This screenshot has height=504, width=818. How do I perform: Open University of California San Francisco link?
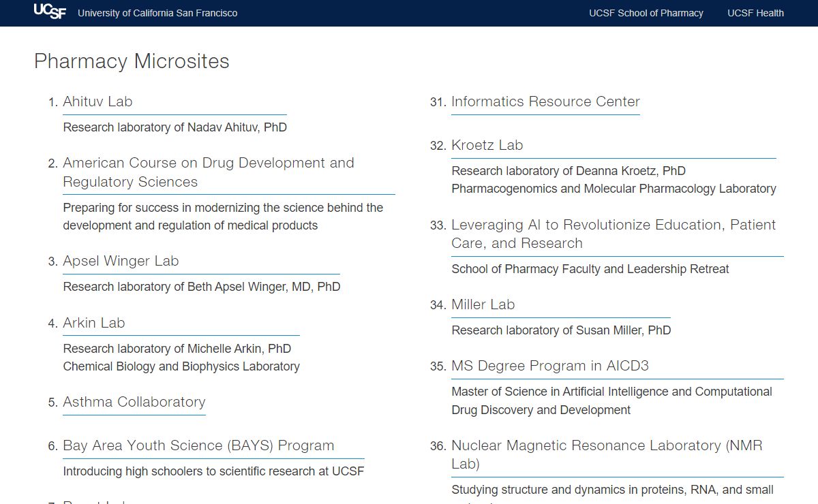157,13
